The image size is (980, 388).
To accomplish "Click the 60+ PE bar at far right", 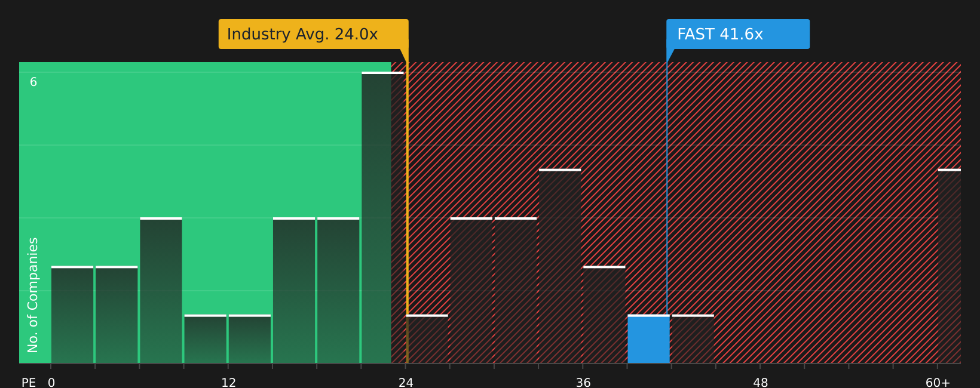I will [x=950, y=266].
